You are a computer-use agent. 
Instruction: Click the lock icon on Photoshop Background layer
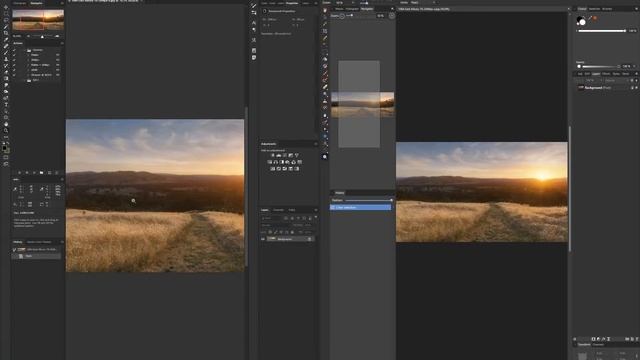tap(310, 239)
